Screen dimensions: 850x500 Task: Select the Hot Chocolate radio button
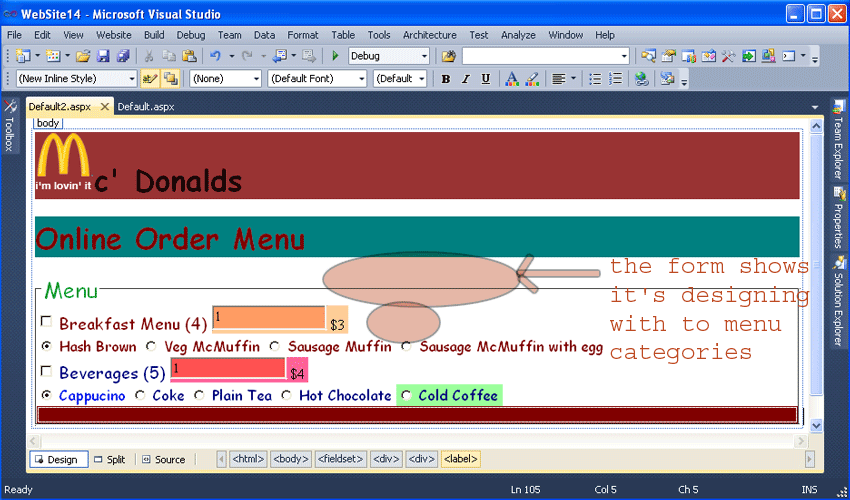[x=286, y=395]
